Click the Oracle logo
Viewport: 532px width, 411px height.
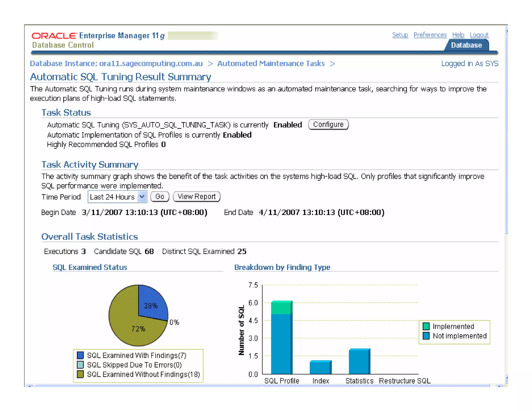[54, 36]
